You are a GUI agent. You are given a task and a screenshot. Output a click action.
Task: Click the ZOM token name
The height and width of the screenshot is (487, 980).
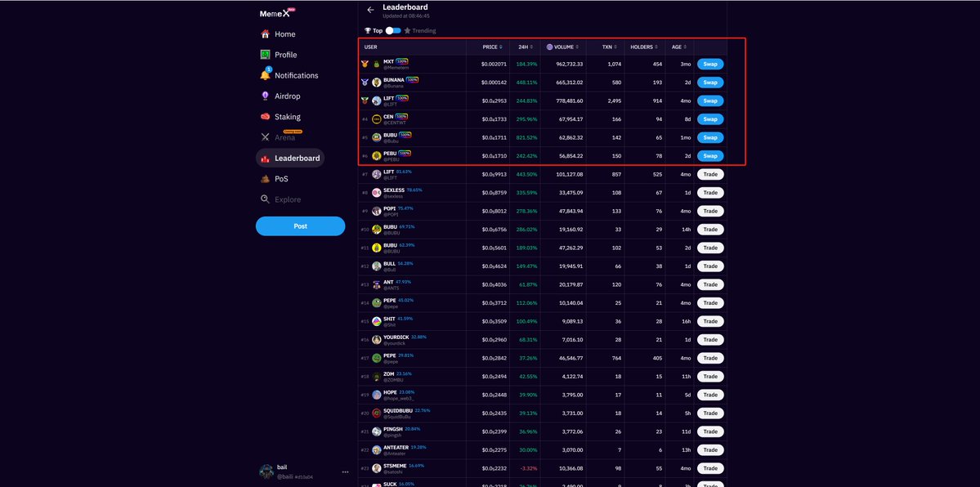[388, 374]
